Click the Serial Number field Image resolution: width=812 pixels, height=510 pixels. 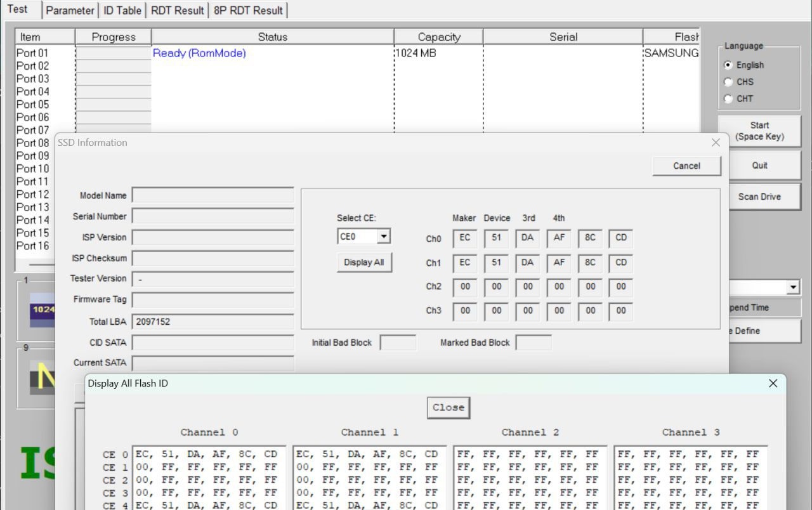click(213, 216)
